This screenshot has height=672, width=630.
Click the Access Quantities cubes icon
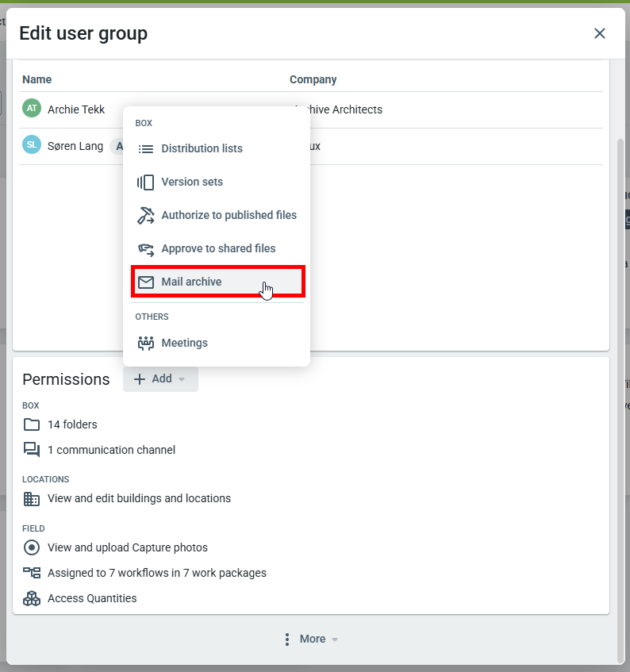(x=32, y=598)
